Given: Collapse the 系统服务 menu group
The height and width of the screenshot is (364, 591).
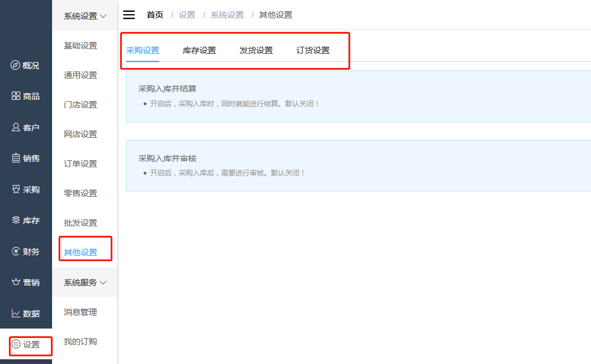Looking at the screenshot, I should point(85,282).
